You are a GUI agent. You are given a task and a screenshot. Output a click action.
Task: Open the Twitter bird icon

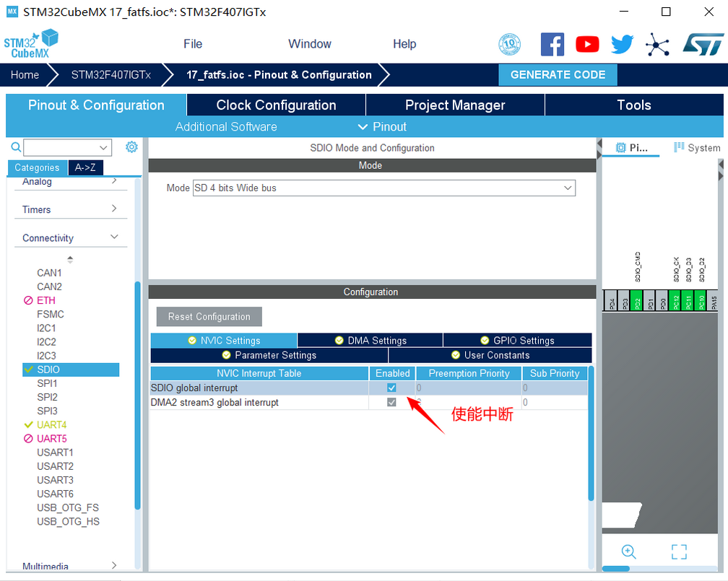click(x=622, y=44)
